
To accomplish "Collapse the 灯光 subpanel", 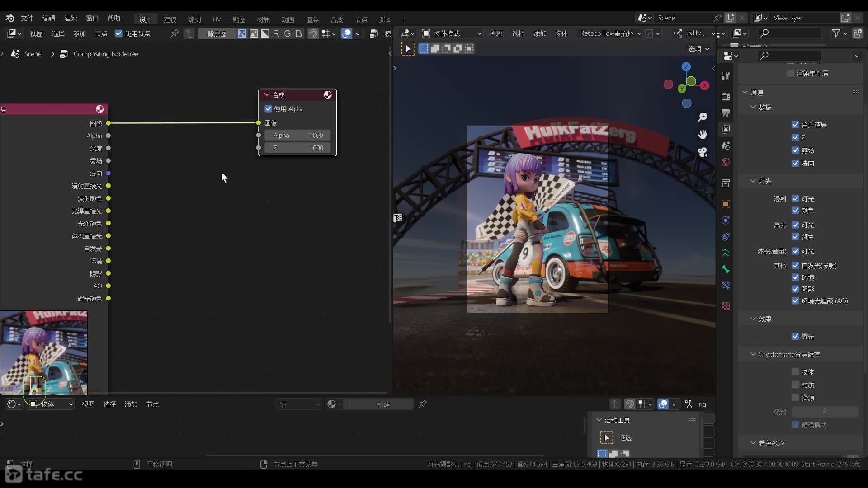I will coord(753,181).
